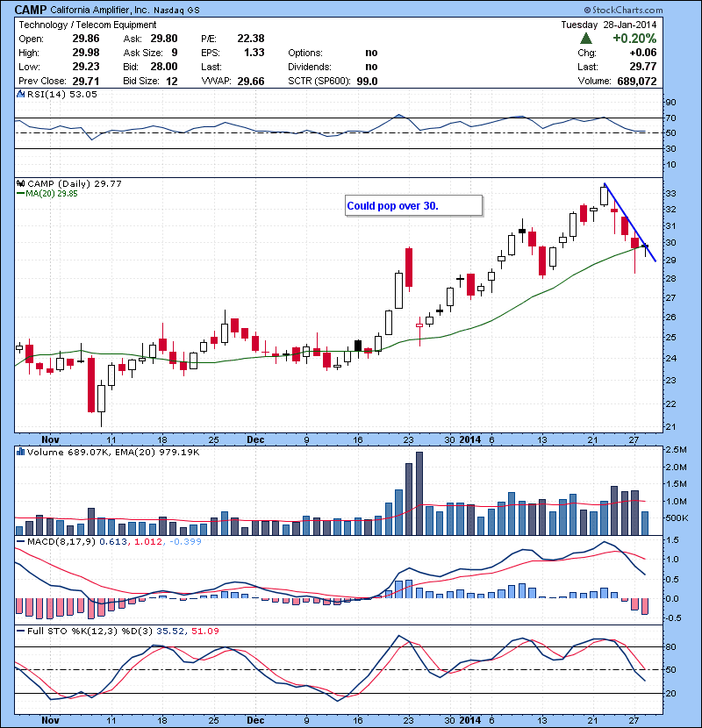This screenshot has height=728, width=702.
Task: Click the Ask price 29.80
Action: 164,39
